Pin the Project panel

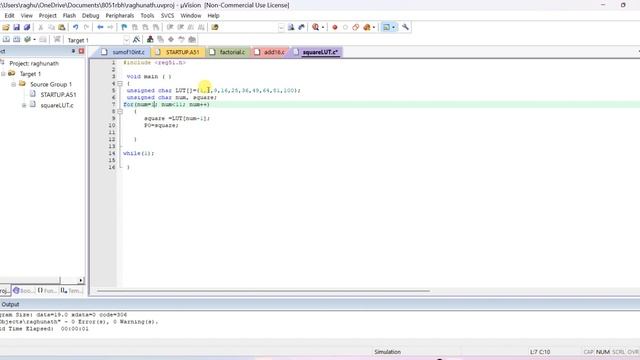(x=73, y=51)
